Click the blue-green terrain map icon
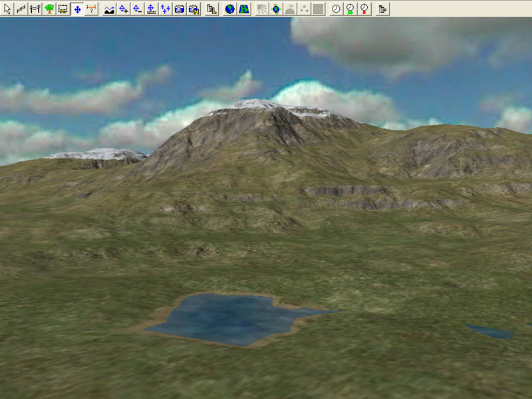 point(243,9)
